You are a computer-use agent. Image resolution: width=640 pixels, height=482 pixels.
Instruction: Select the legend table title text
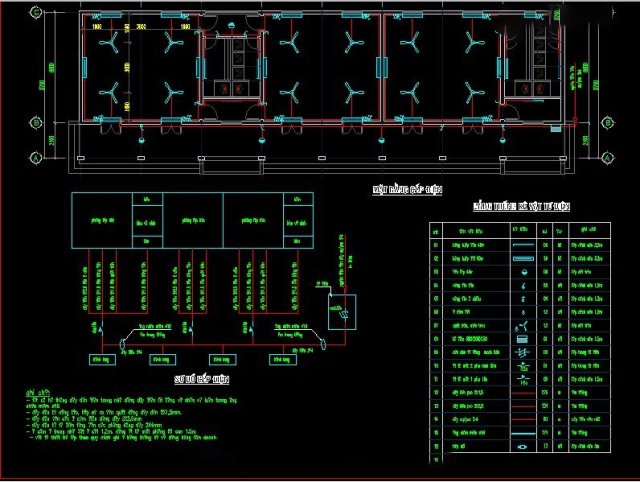521,207
